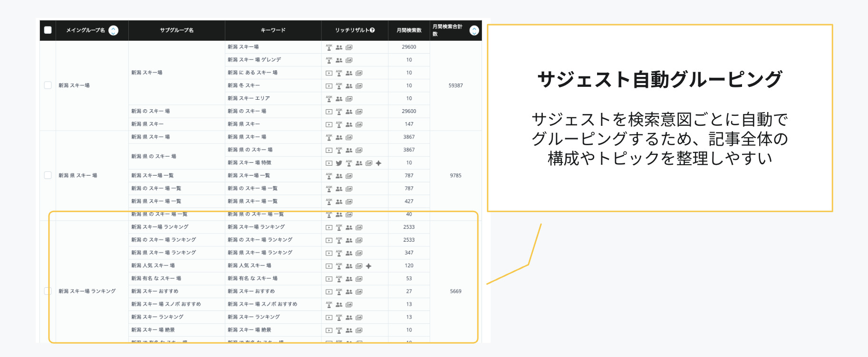868x357 pixels.
Task: Click the 新潟 スキー場 ランキング main group name
Action: pos(87,291)
